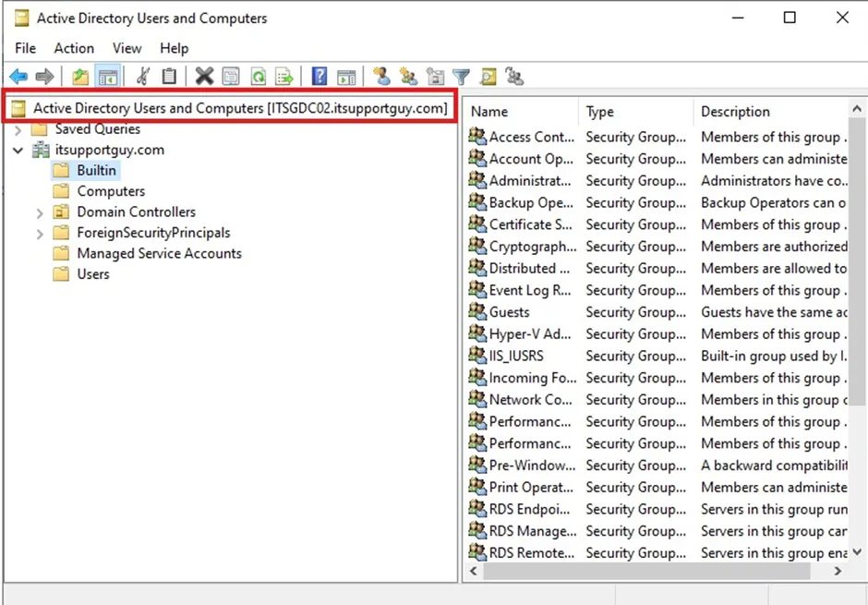868x605 pixels.
Task: Click the Back arrow in the toolbar
Action: point(18,77)
